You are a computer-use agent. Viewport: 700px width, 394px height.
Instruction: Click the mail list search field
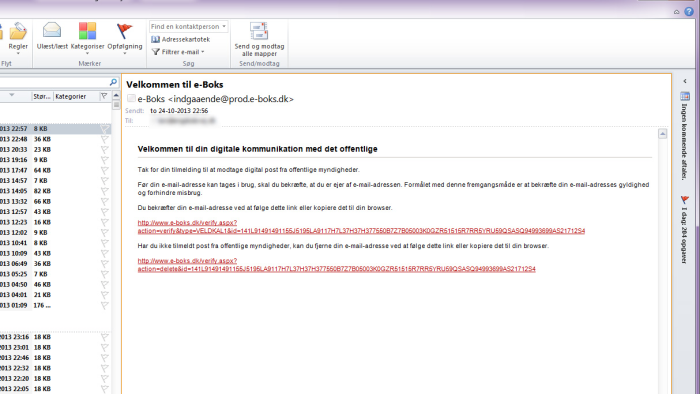54,82
